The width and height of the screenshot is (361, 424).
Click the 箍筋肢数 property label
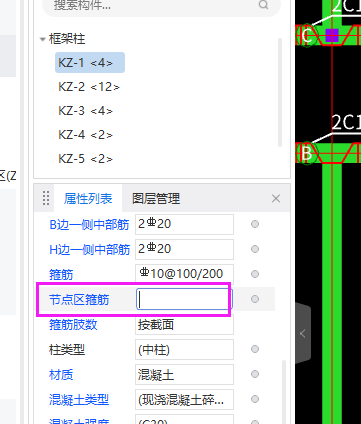(x=73, y=324)
